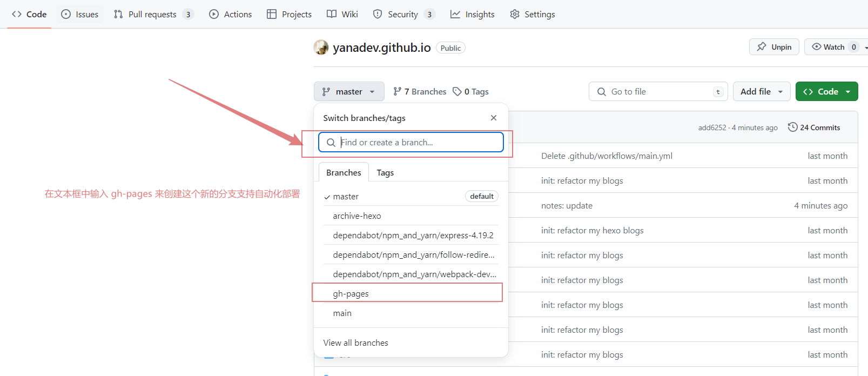Click the Actions play icon
Screen dimensions: 868x376
214,14
